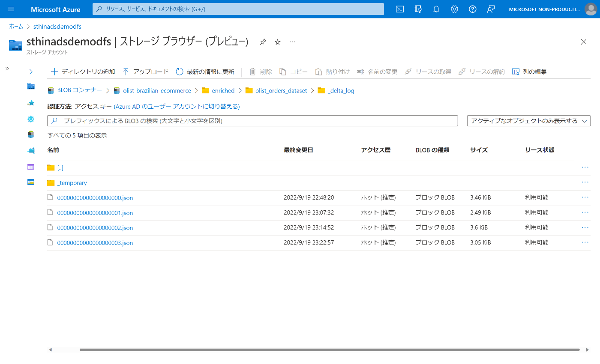This screenshot has height=364, width=600.
Task: Open the feedback icon in top bar
Action: (491, 9)
